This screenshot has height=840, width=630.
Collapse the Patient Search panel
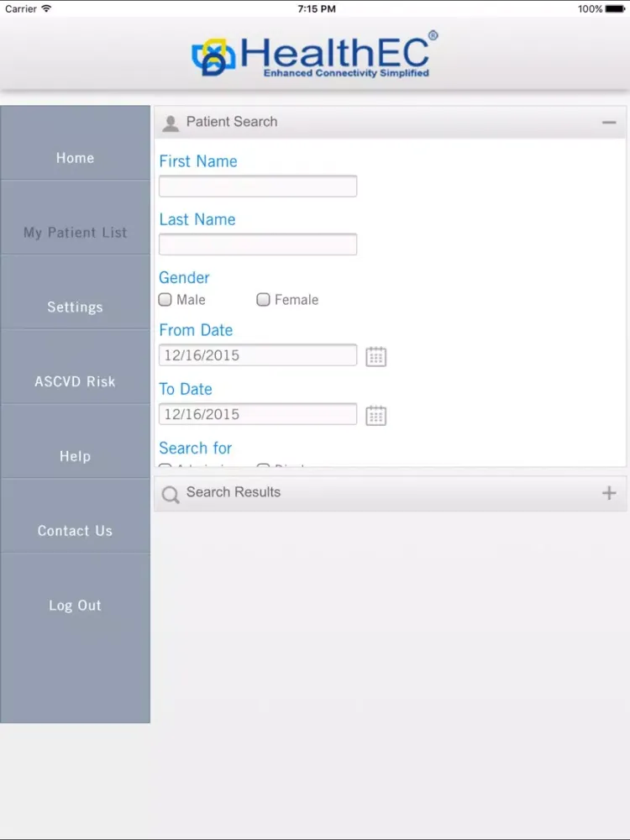(608, 123)
